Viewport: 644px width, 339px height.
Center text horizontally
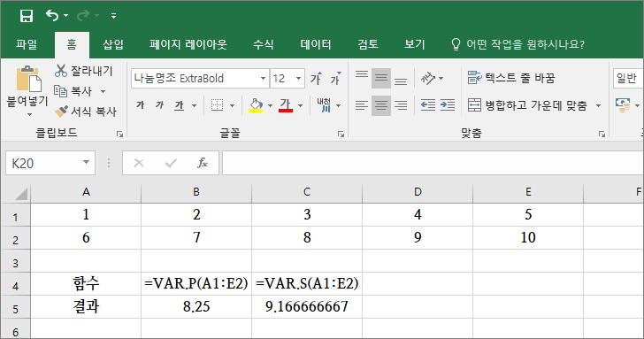[x=381, y=105]
